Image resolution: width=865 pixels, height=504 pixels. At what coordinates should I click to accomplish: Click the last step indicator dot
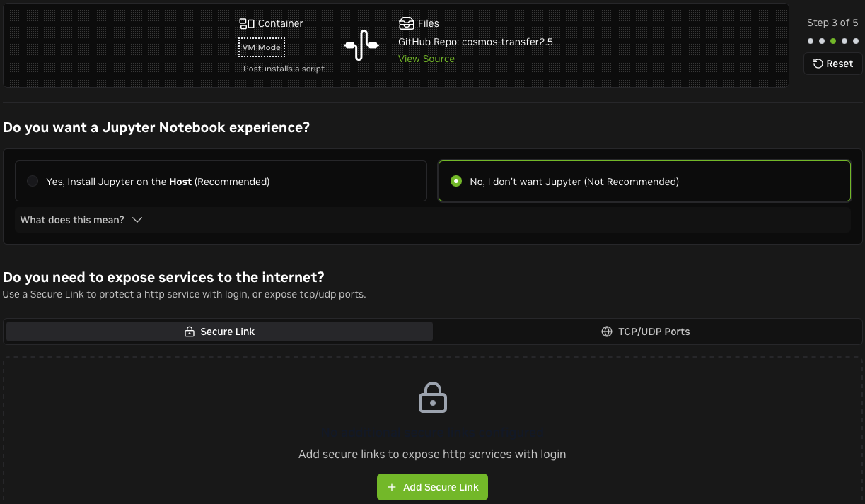coord(856,41)
